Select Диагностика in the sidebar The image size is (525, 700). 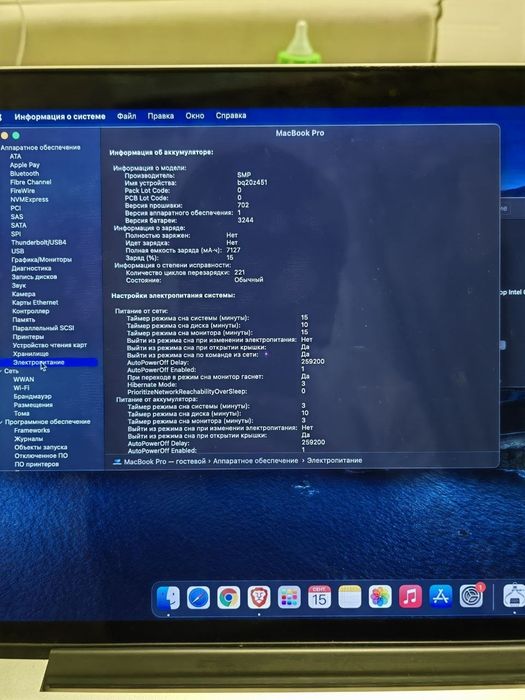click(31, 268)
